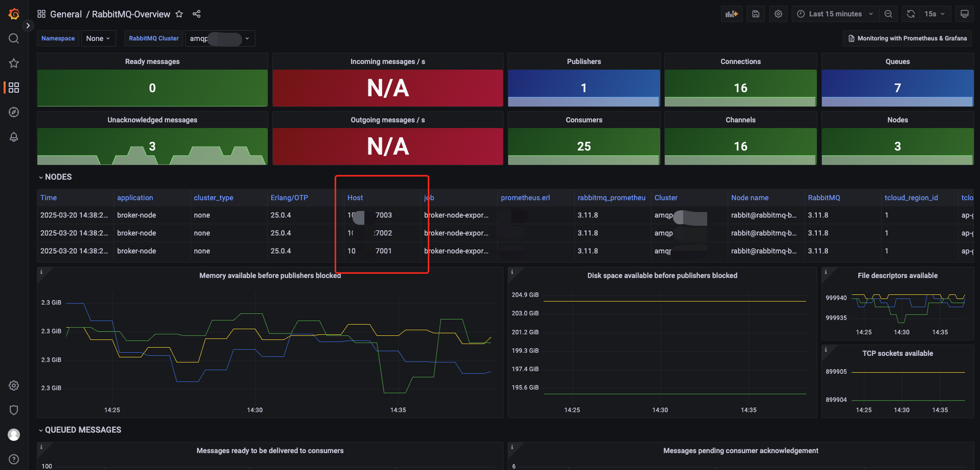Image resolution: width=980 pixels, height=470 pixels.
Task: Open the Namespace None dropdown
Action: (98, 38)
